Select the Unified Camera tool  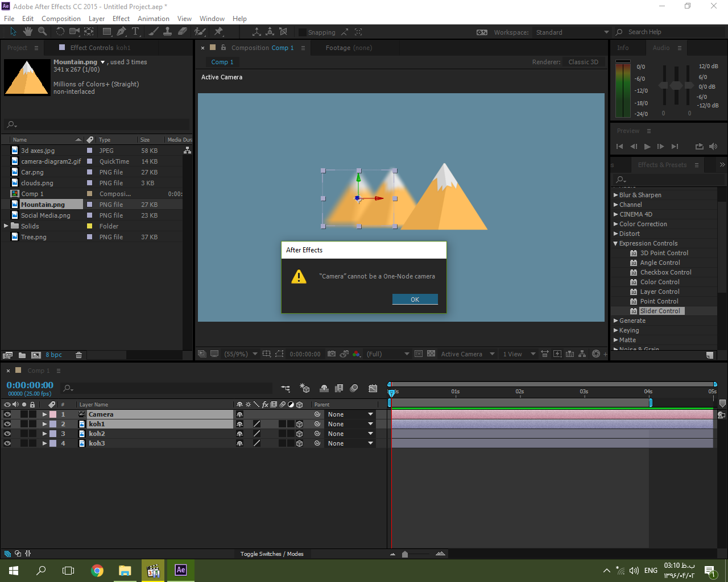(75, 32)
